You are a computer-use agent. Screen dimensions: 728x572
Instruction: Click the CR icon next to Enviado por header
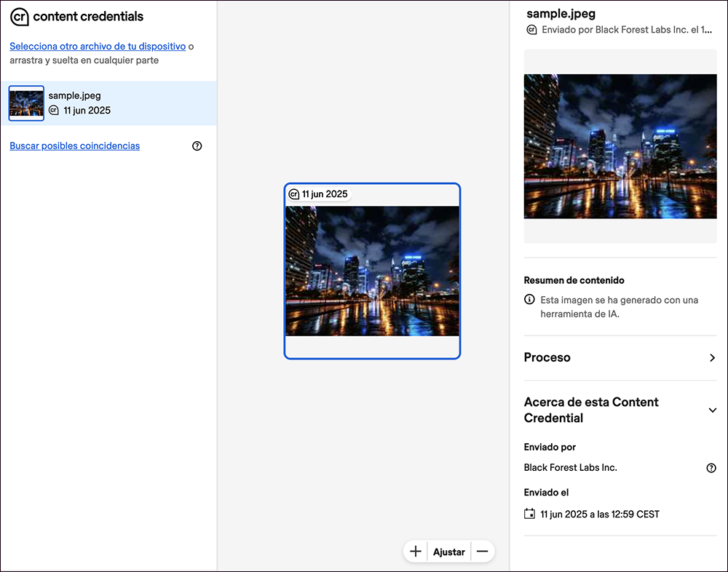(530, 30)
